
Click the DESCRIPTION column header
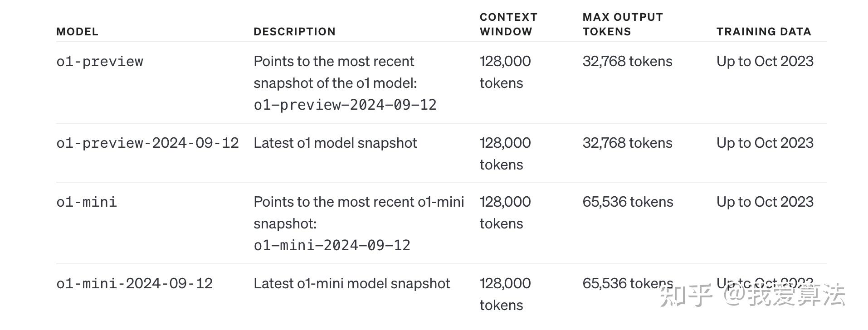(x=294, y=32)
